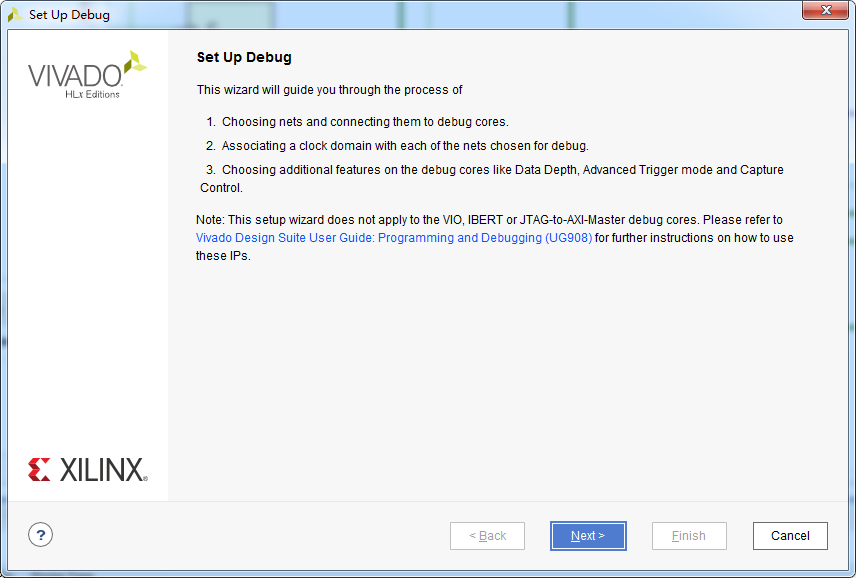This screenshot has height=578, width=856.
Task: Click text 'Associating a clock domain with each of the nets'
Action: point(355,146)
